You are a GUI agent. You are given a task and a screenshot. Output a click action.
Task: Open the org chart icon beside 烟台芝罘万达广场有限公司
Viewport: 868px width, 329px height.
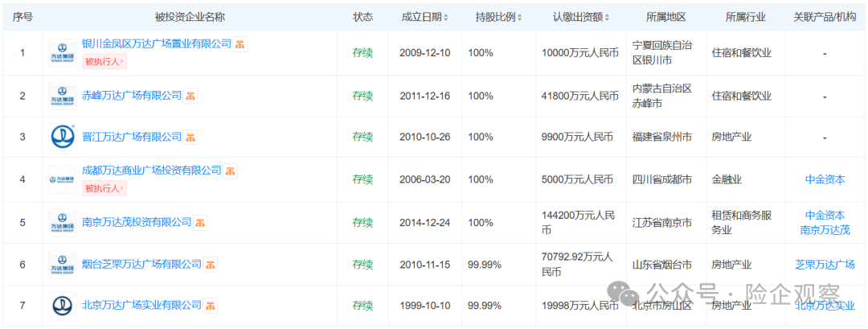coord(211,264)
